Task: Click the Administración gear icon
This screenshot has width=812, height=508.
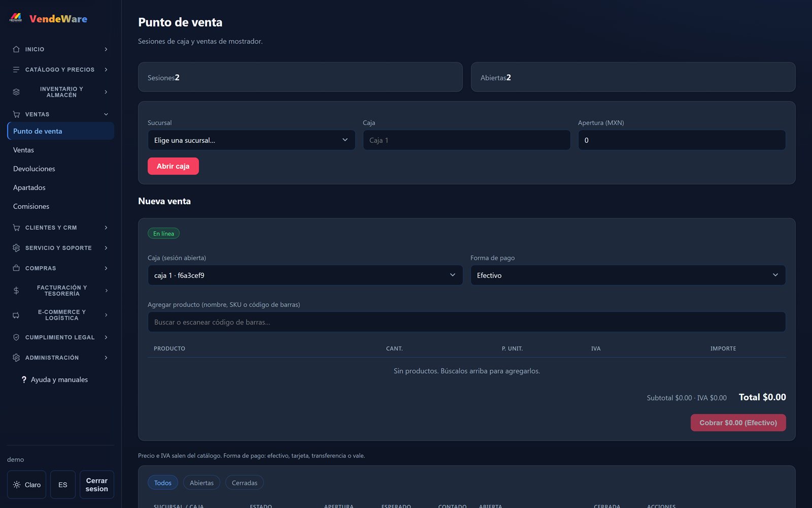Action: (x=16, y=358)
